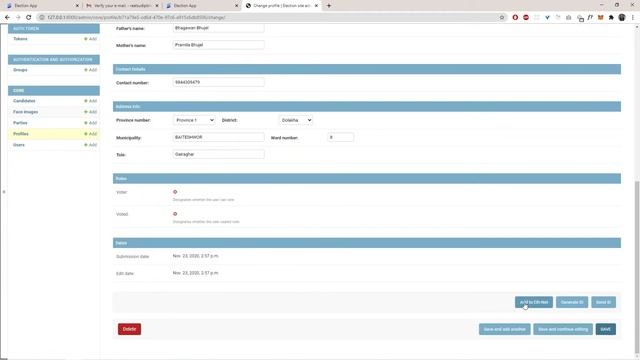640x360 pixels.
Task: Open Profiles in the sidebar
Action: tap(21, 134)
